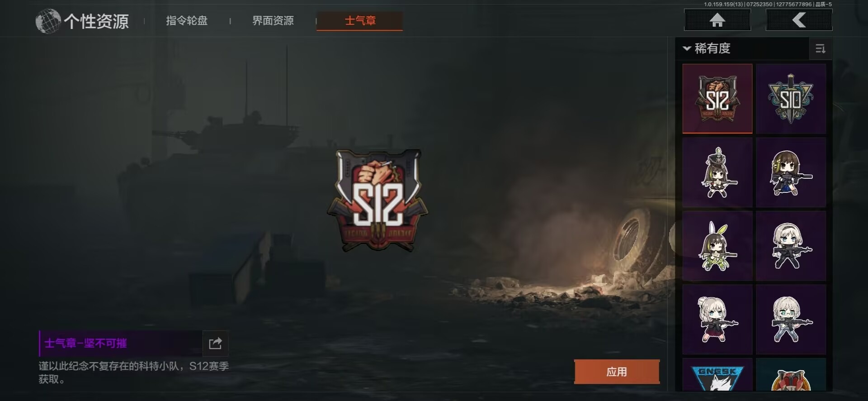868x401 pixels.
Task: Pick the chibi with tall black hat
Action: 717,172
